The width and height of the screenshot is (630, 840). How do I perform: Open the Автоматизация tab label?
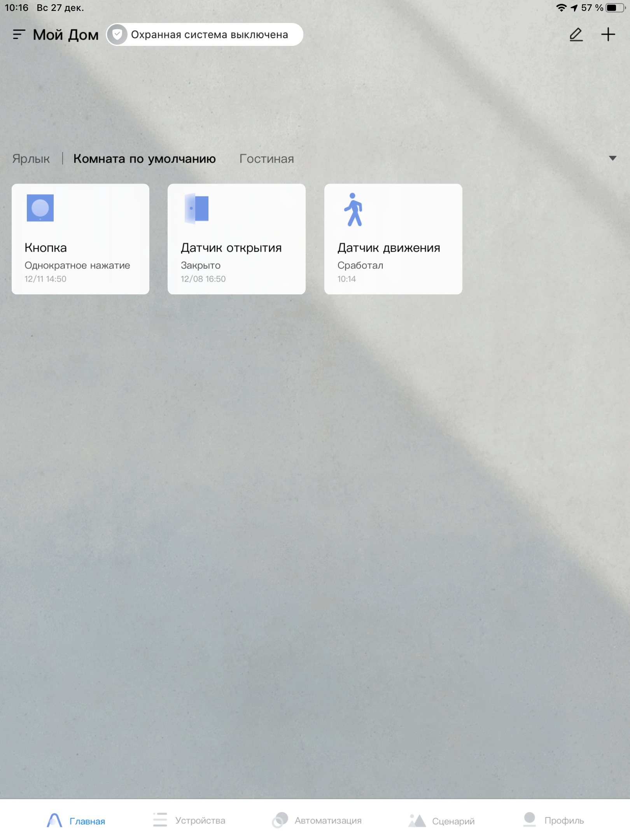click(328, 820)
